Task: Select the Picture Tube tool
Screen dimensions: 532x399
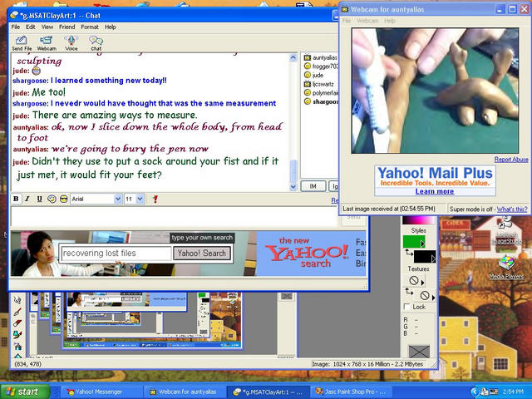Action: 17,335
